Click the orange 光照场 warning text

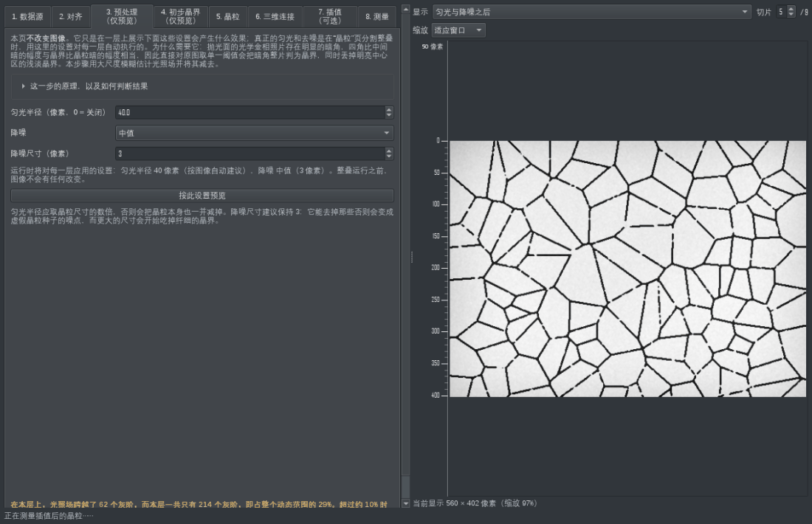(199, 504)
